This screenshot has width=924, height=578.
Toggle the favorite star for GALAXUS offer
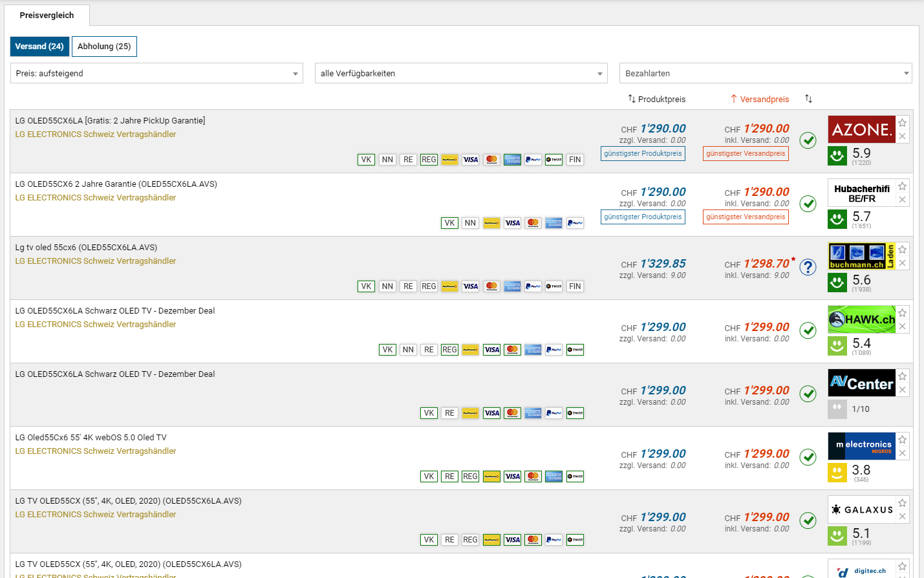coord(902,503)
